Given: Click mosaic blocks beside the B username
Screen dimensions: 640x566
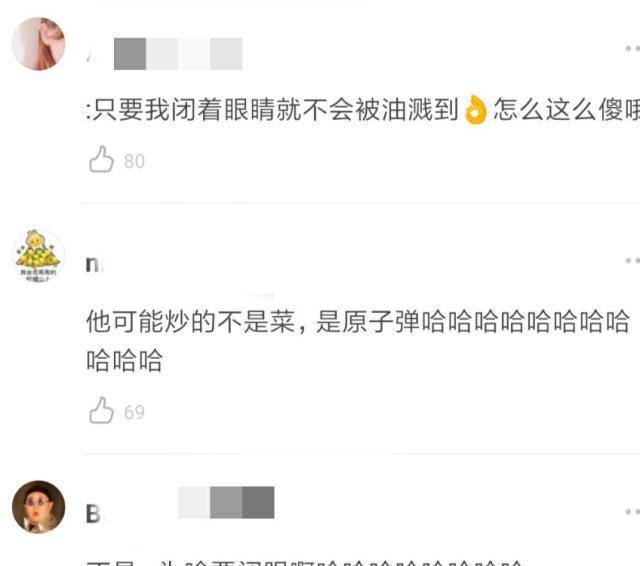Looking at the screenshot, I should (x=226, y=502).
